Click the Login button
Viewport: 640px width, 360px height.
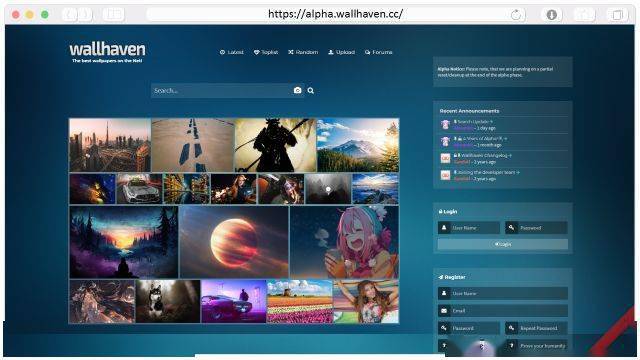tap(503, 244)
